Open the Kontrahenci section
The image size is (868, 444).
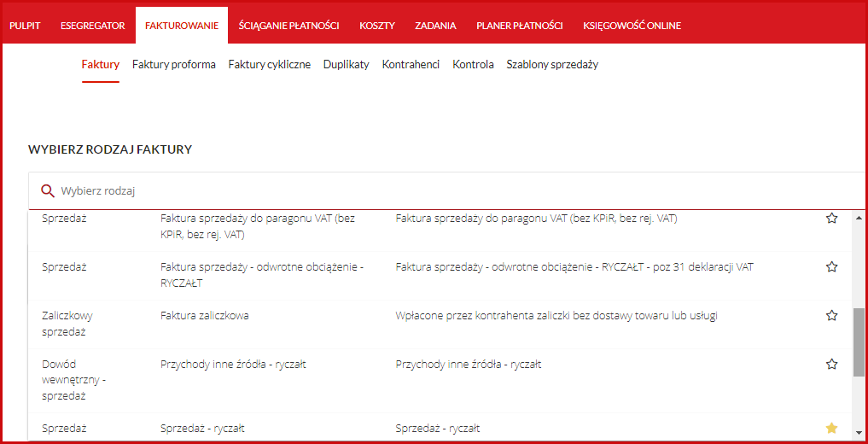point(411,65)
